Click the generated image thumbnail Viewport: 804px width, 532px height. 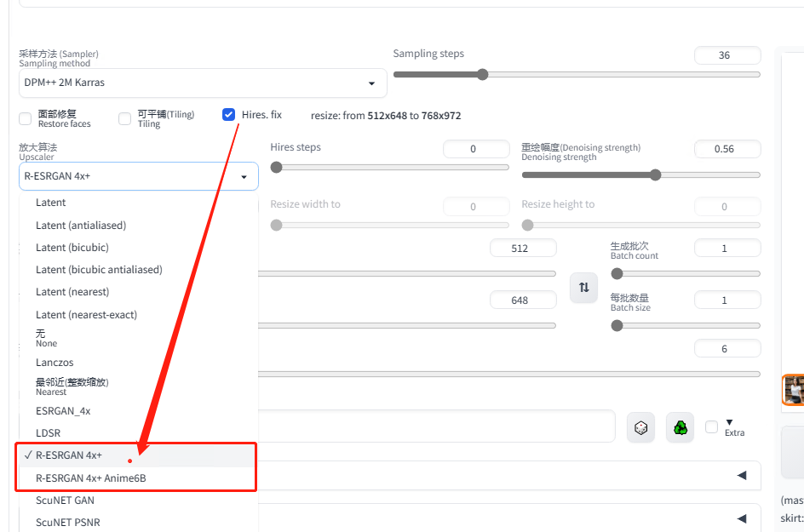(794, 390)
